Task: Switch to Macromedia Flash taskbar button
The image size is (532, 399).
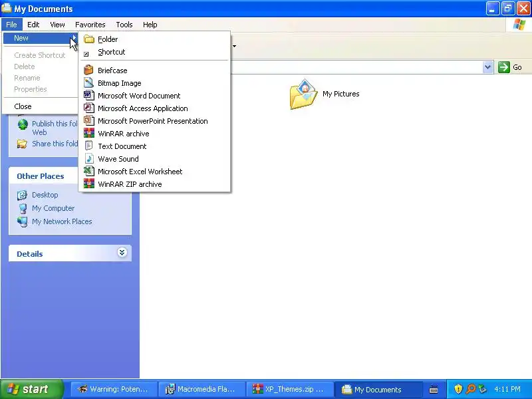Action: tap(202, 389)
